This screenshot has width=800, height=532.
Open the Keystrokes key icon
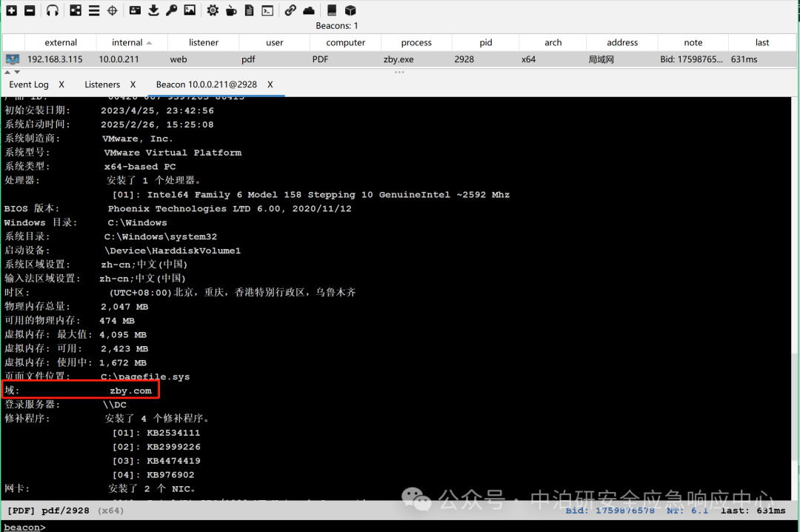point(171,10)
